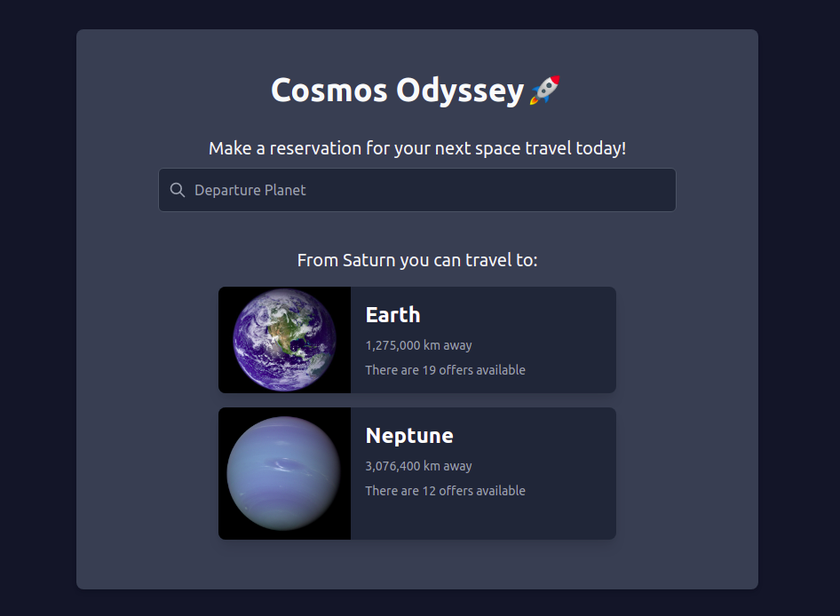Select the Earth card title text
This screenshot has height=616, width=840.
point(392,315)
